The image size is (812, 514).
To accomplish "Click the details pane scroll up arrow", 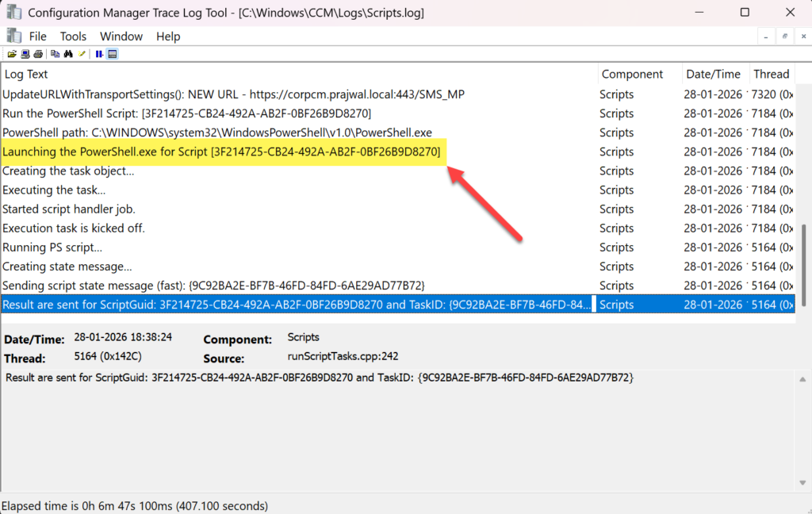I will (x=802, y=379).
